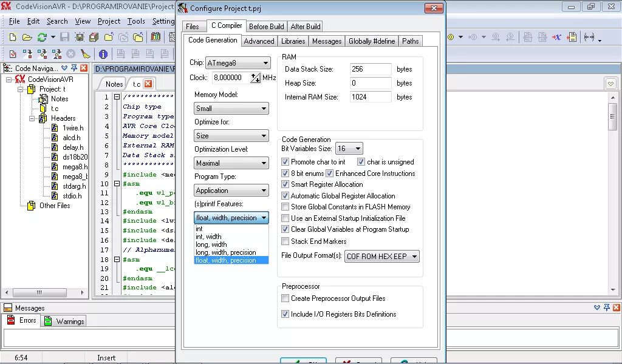
Task: Close the Code Navigator panel
Action: (83, 68)
